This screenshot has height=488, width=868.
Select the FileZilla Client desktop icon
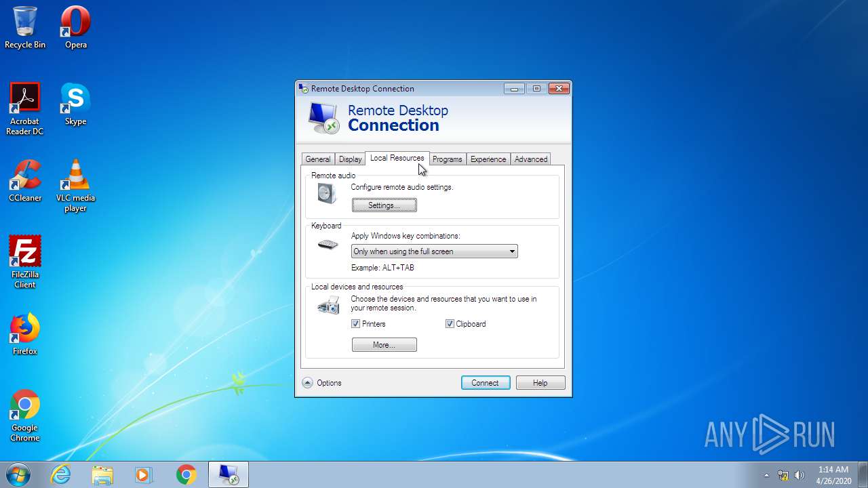coord(25,262)
